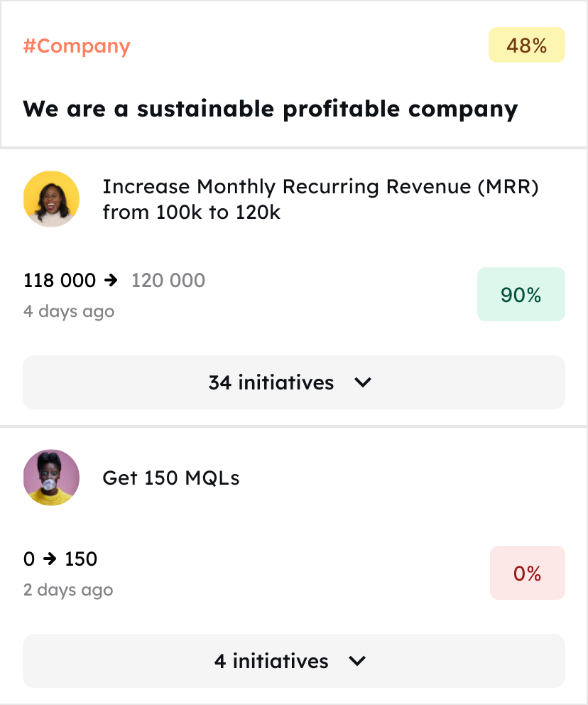Click the red 0% progress badge

527,573
